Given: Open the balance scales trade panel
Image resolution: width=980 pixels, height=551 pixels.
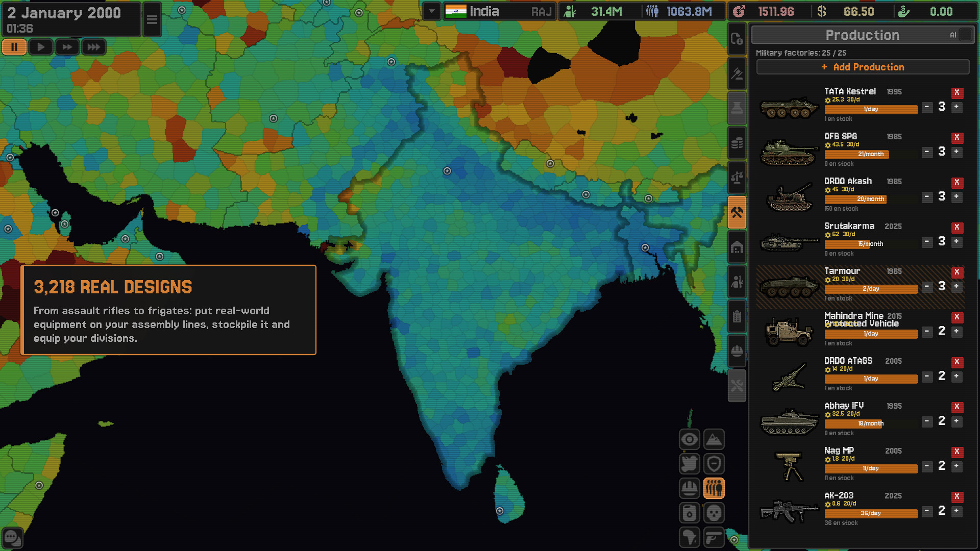Looking at the screenshot, I should 737,178.
